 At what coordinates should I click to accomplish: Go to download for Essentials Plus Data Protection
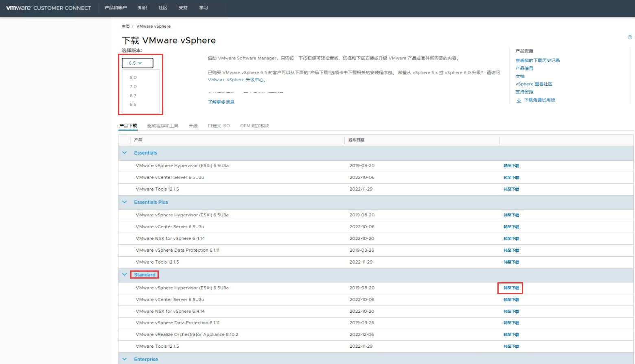tap(511, 251)
